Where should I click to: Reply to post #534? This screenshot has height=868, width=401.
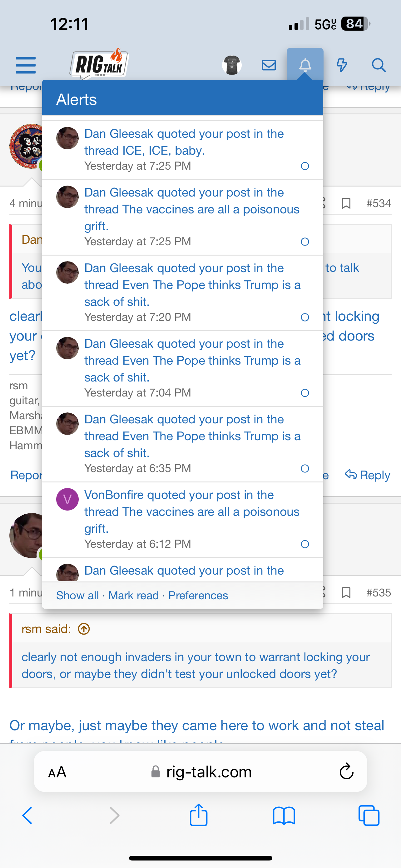pyautogui.click(x=368, y=475)
